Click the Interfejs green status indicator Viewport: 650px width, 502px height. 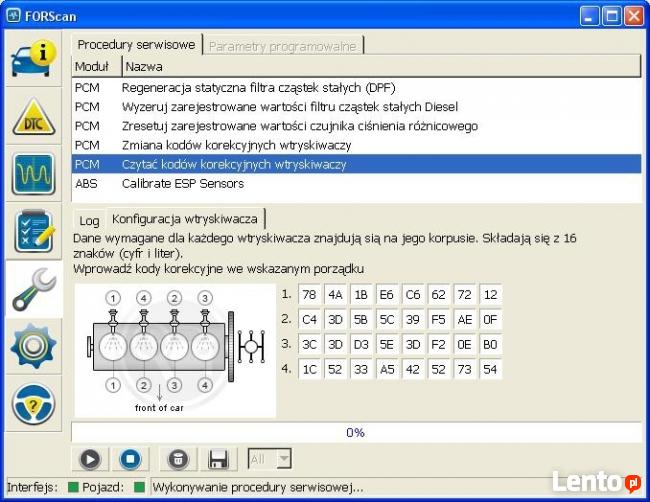coord(73,487)
